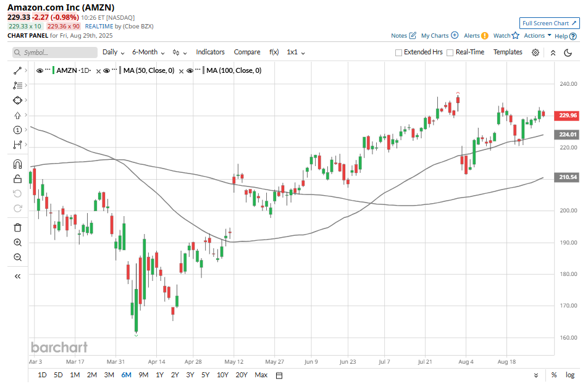Hide the AMZN price series
This screenshot has height=389, width=588.
tap(40, 70)
